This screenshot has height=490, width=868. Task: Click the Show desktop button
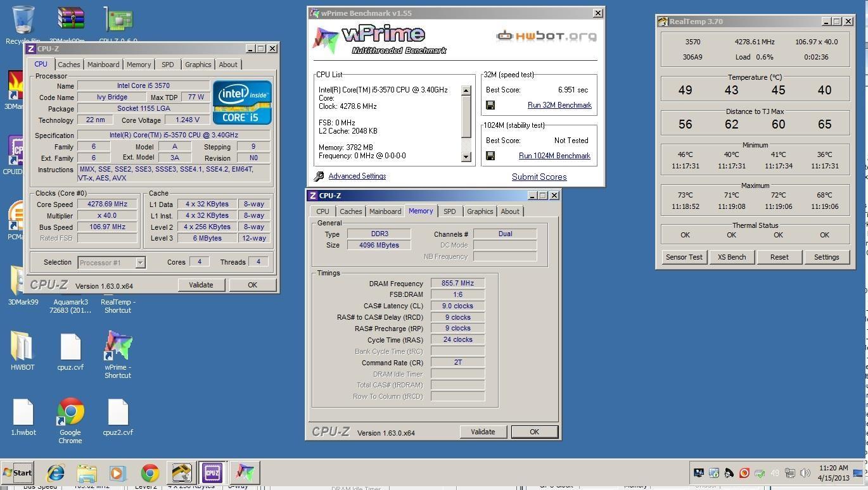pyautogui.click(x=857, y=473)
